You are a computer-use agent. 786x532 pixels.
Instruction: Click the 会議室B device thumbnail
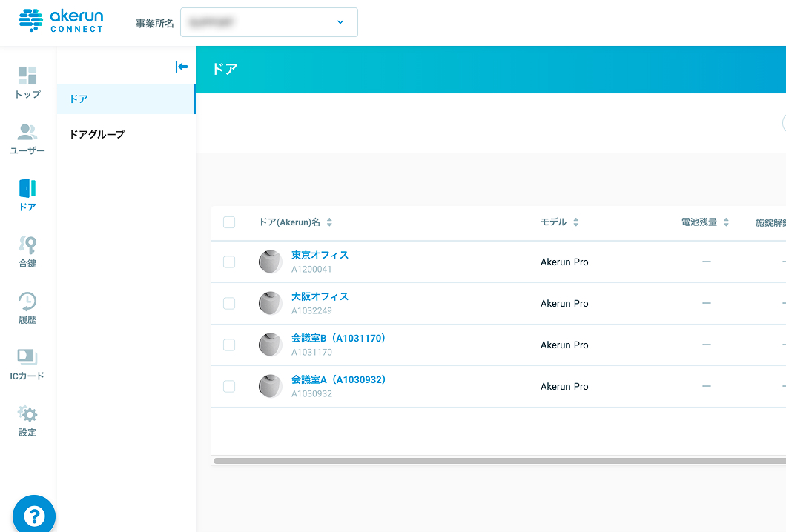[271, 345]
